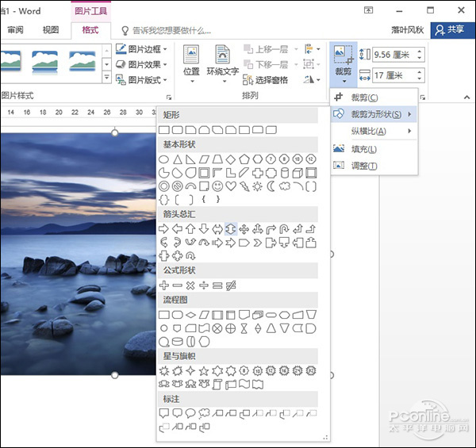Pick the up-down arrow shape
The width and height of the screenshot is (476, 448).
231,229
